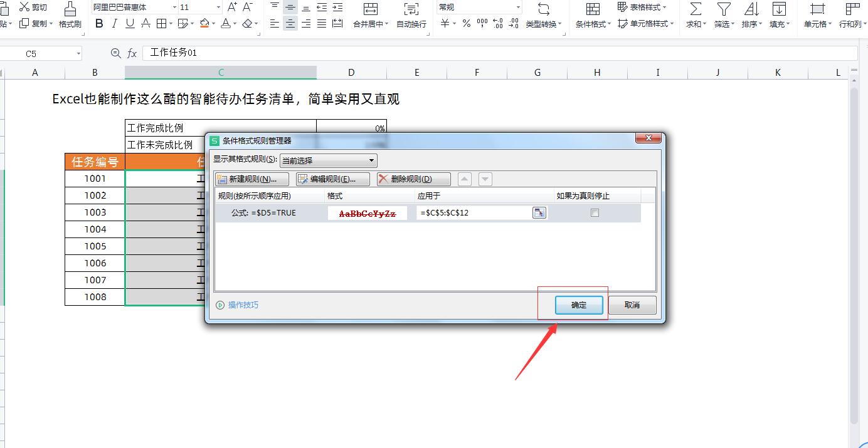
Task: Open the 条件格式 dropdown menu
Action: 592,23
